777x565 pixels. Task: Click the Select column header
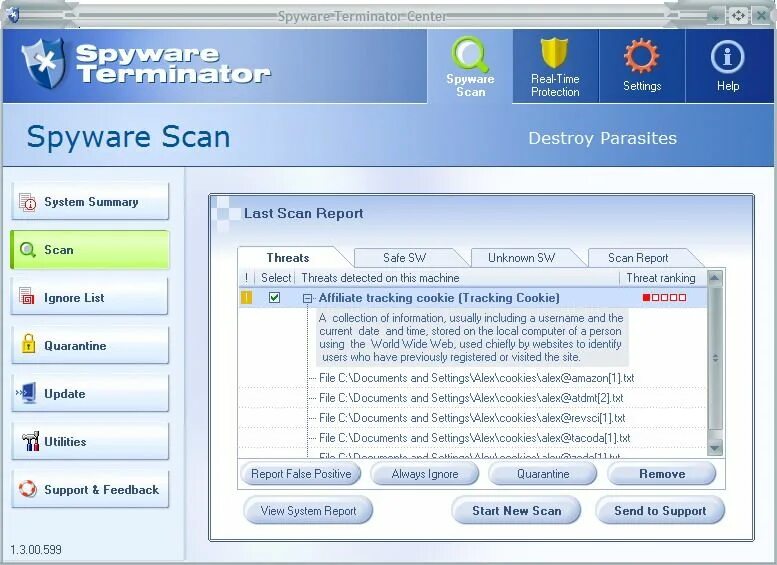tap(276, 278)
